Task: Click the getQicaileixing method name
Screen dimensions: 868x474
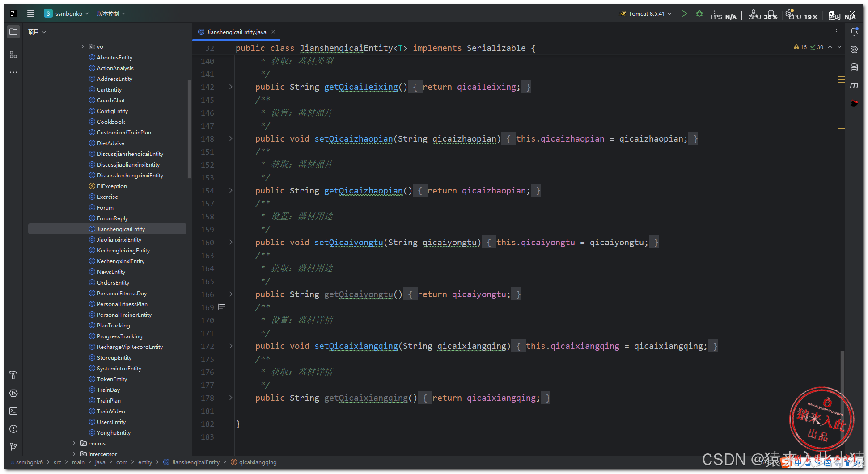Action: (x=361, y=87)
